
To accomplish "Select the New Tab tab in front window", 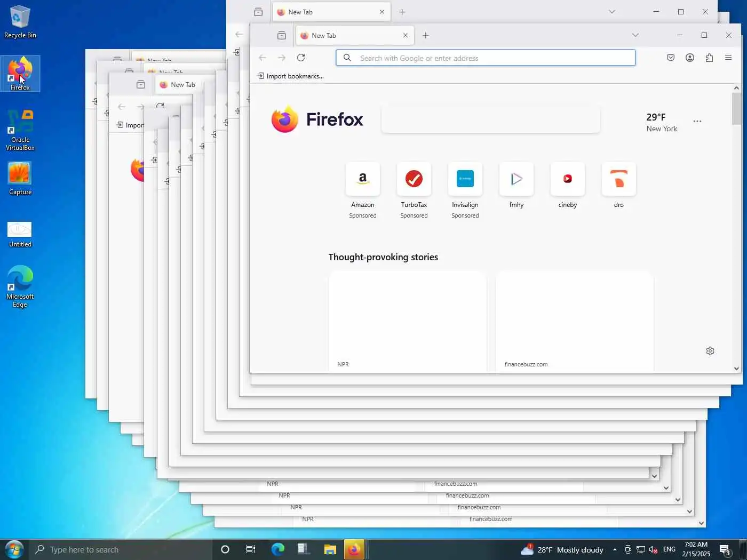I will (x=354, y=35).
